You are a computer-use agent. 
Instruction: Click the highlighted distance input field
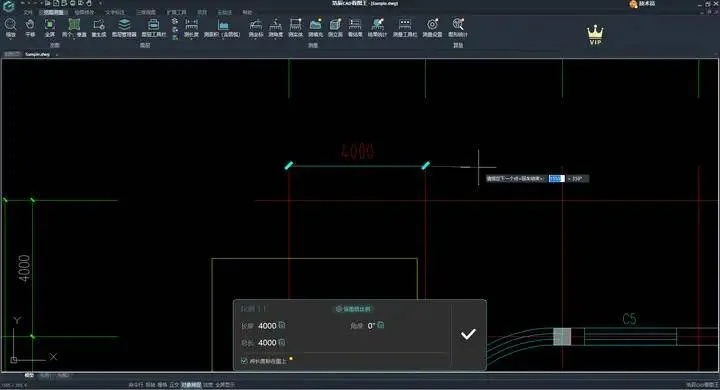pos(557,178)
